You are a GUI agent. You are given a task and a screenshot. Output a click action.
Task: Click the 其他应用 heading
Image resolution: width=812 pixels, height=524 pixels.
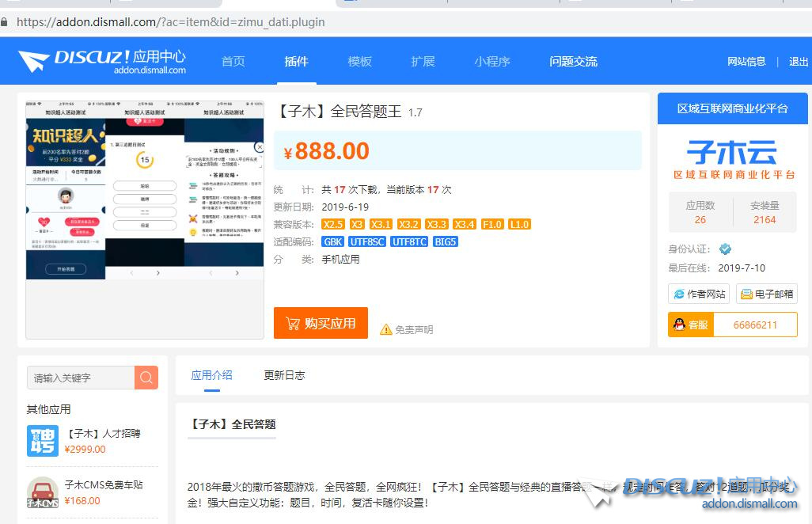click(49, 409)
